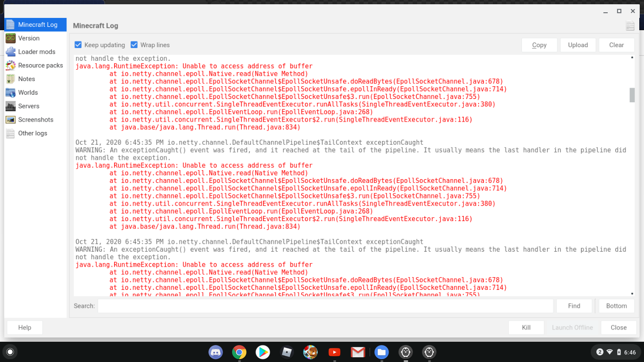Upload the Minecraft log

coord(578,44)
